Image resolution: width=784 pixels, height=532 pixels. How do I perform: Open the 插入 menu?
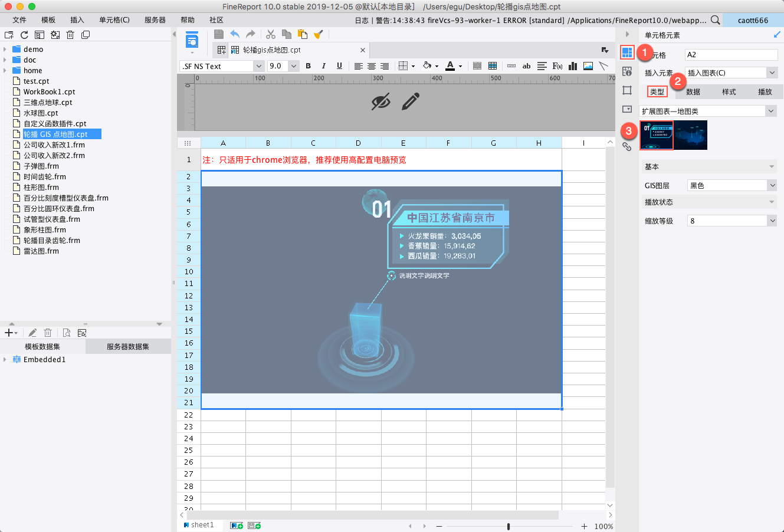pyautogui.click(x=77, y=20)
